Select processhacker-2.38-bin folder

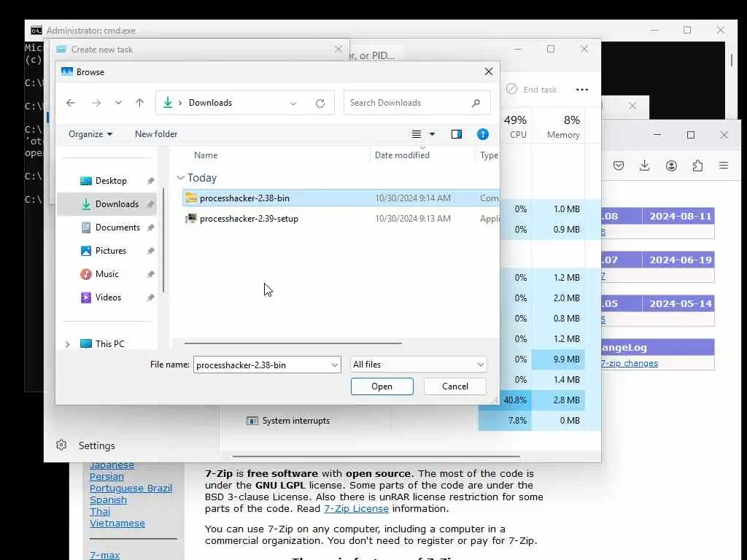click(x=341, y=198)
